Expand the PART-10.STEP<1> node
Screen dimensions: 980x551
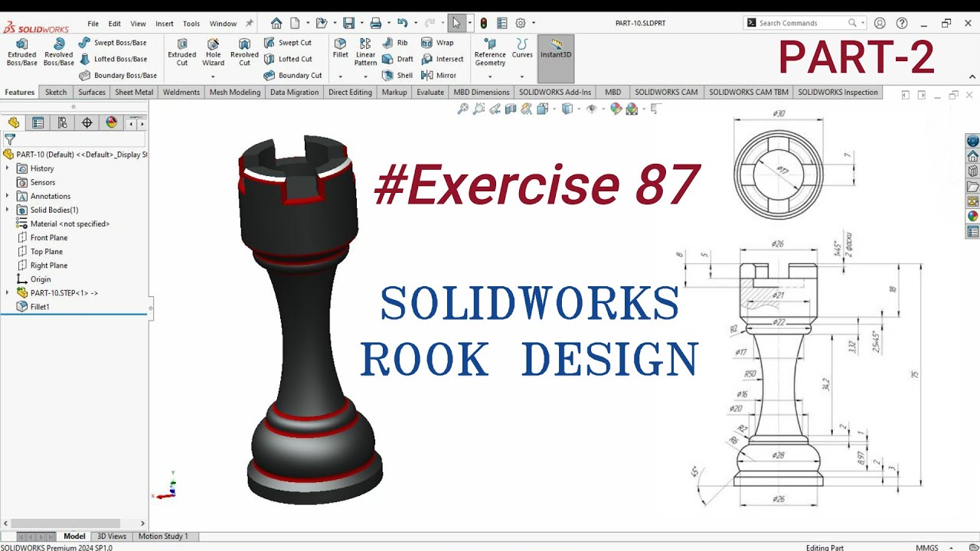click(7, 293)
